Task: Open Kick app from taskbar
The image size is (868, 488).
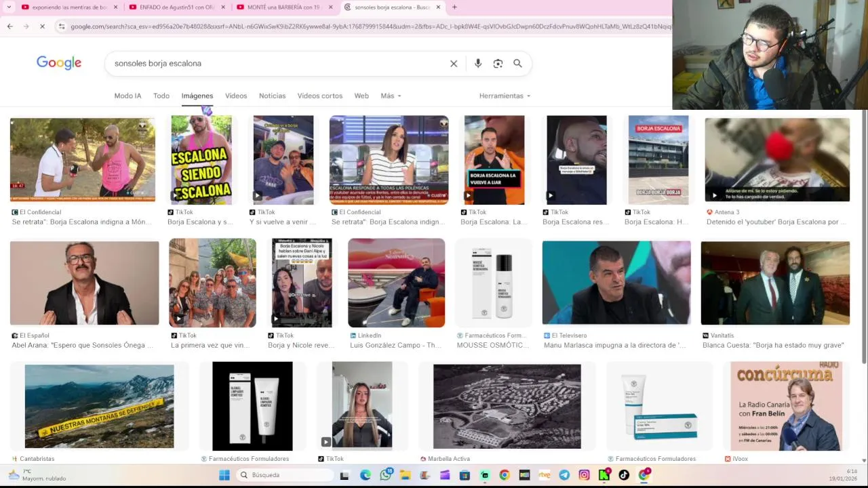Action: click(604, 475)
